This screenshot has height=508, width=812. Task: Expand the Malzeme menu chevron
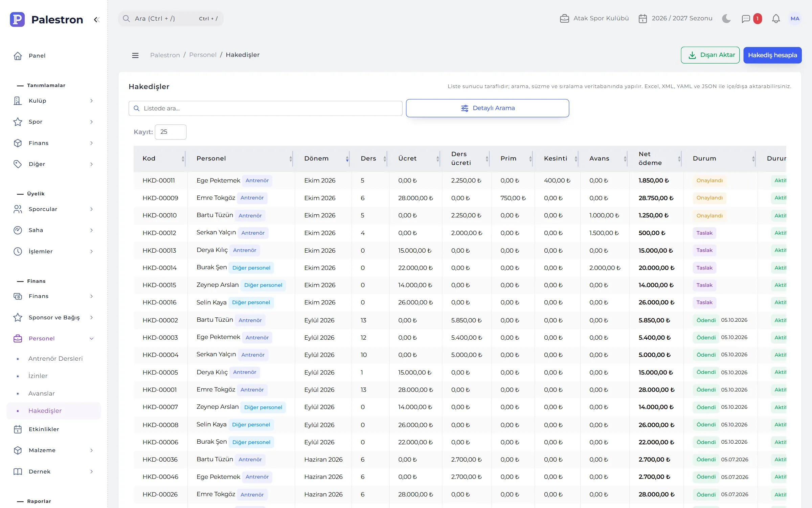tap(91, 450)
